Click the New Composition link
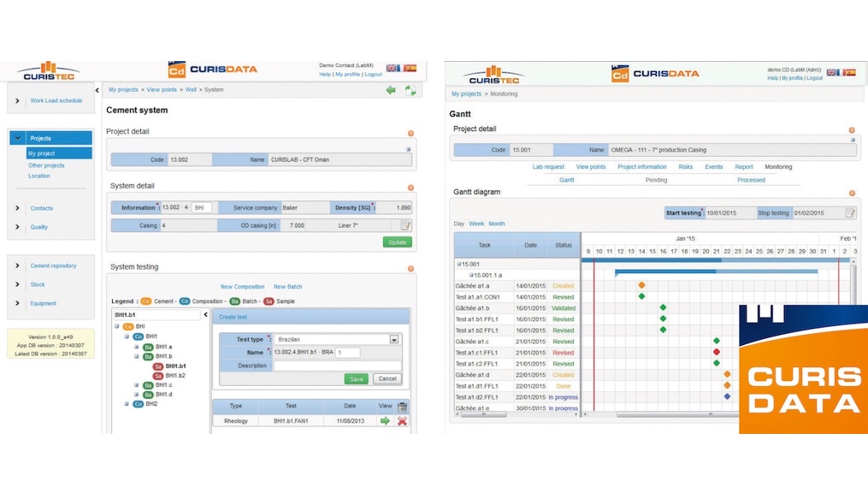868x495 pixels. click(x=242, y=286)
